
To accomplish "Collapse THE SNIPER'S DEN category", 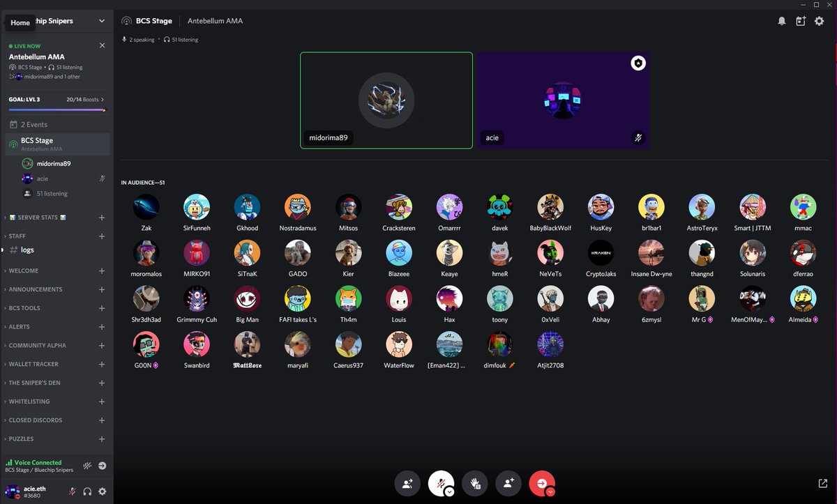I will [34, 383].
